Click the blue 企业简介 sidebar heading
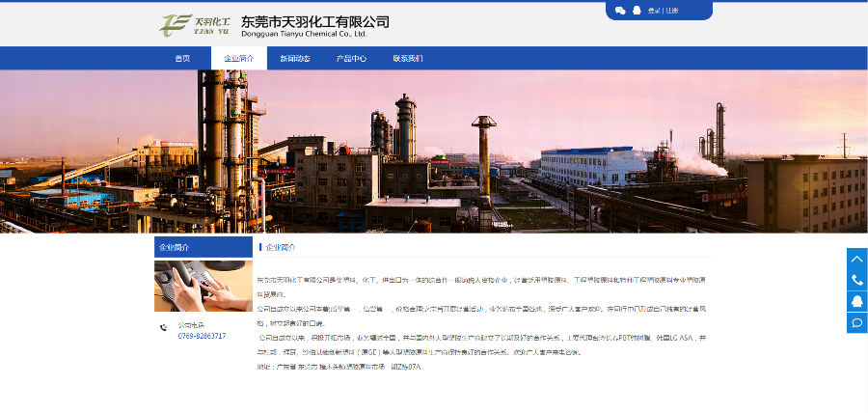 click(x=203, y=247)
